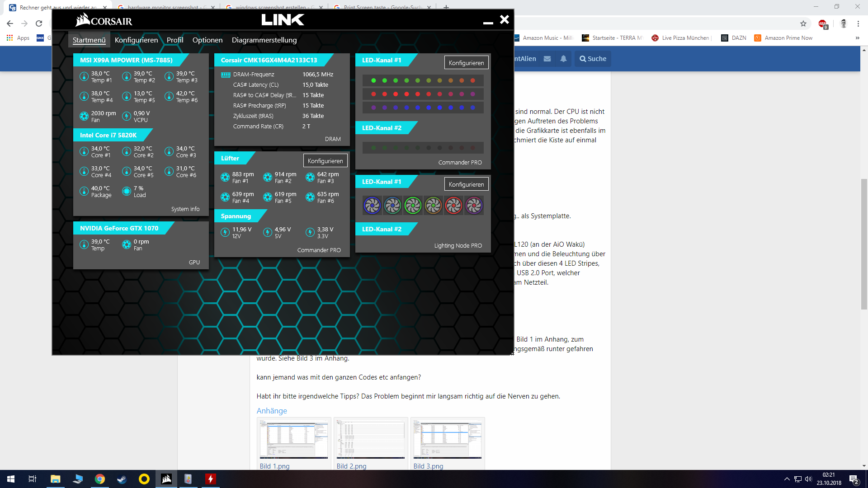868x488 pixels.
Task: Click the first green LED in the top strip
Action: (373, 80)
